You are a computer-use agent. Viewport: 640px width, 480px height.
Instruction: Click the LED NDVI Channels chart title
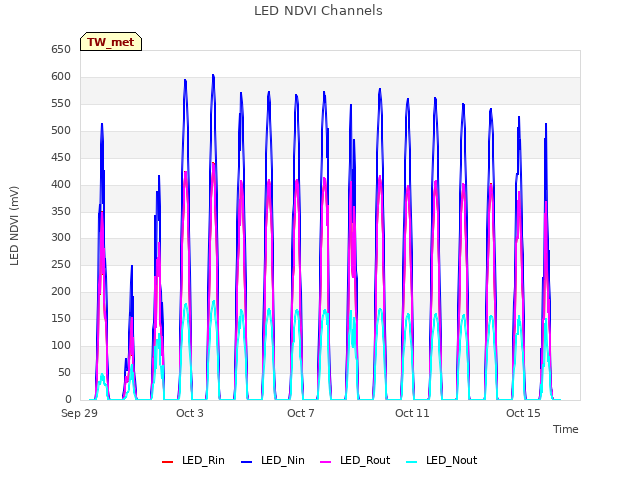tap(318, 11)
